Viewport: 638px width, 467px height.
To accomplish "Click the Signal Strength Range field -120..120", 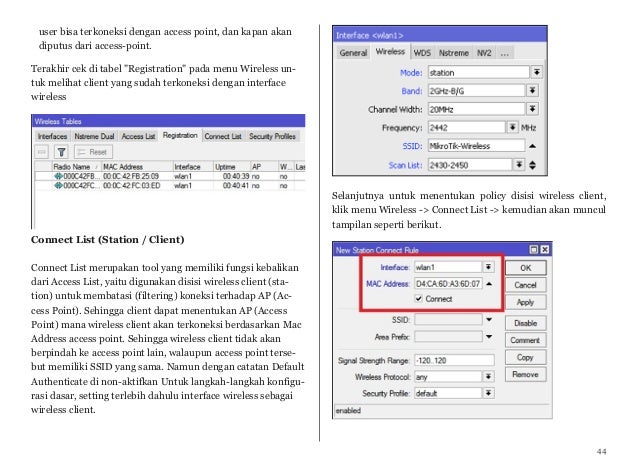I will point(454,360).
